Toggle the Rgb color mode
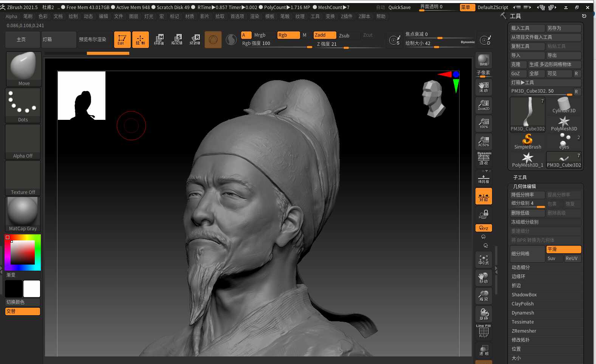 (x=288, y=35)
